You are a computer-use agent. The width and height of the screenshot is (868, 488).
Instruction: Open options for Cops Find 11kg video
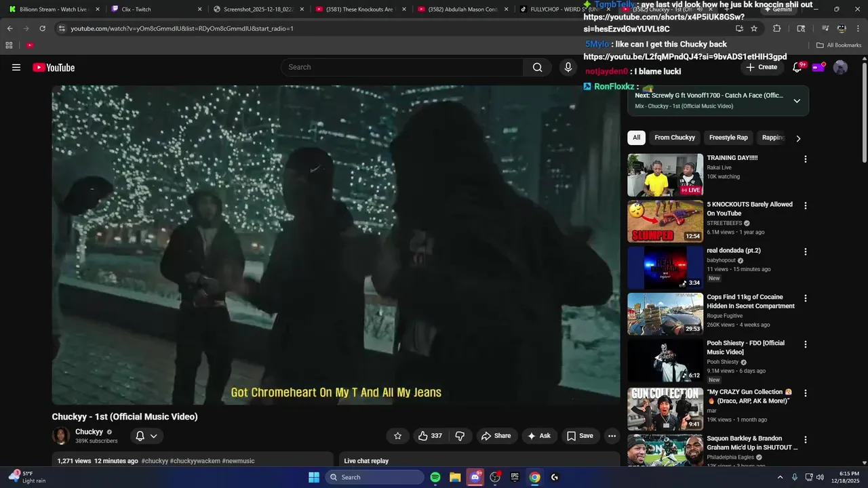click(806, 298)
